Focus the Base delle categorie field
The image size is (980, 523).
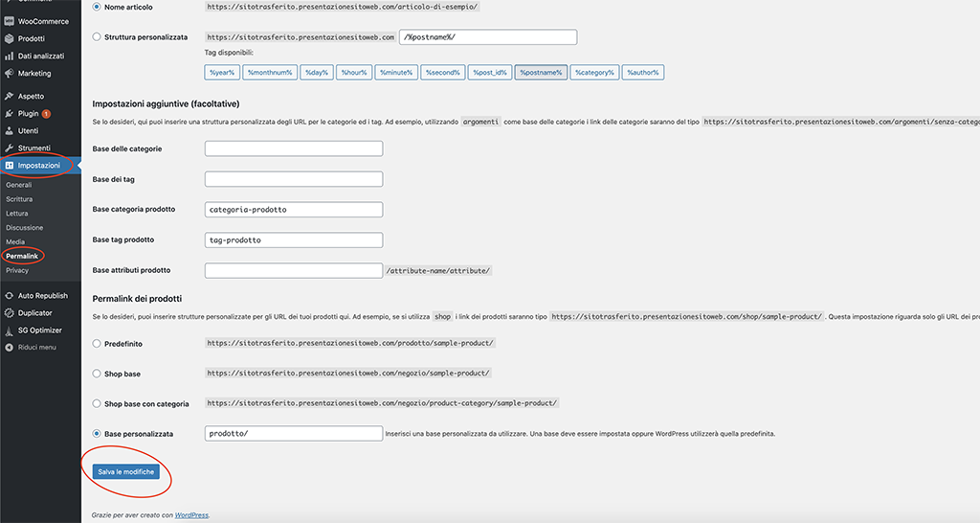pos(294,148)
